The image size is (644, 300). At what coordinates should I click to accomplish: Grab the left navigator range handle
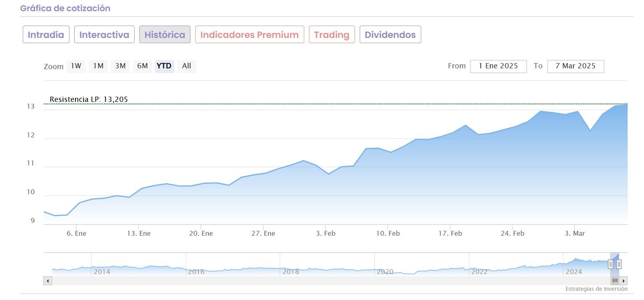point(610,264)
